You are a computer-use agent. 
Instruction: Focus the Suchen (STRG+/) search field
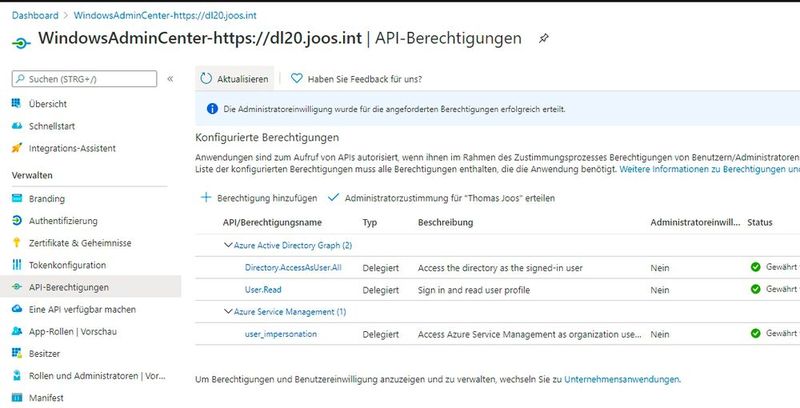pyautogui.click(x=84, y=79)
